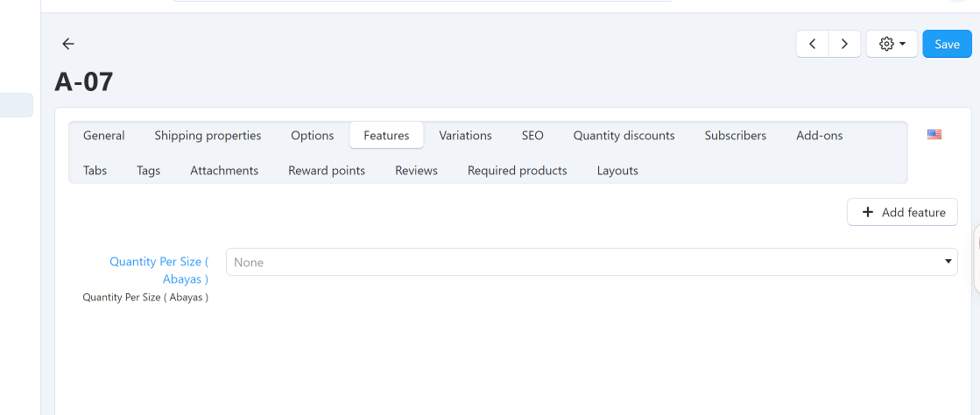Open the Attachments tab
Image resolution: width=980 pixels, height=415 pixels.
point(224,171)
